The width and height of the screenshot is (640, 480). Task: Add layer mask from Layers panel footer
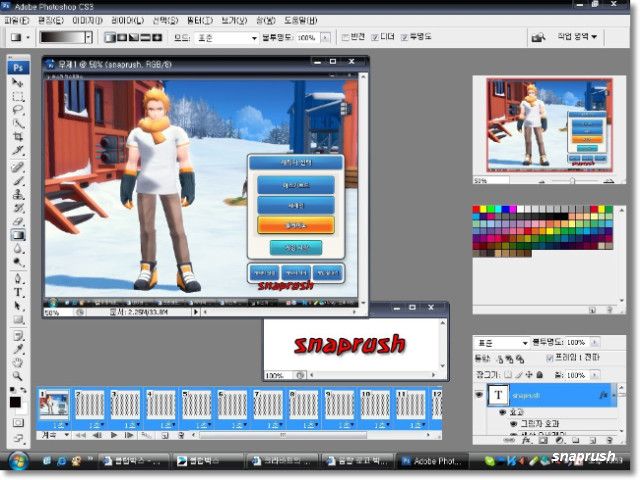pyautogui.click(x=543, y=440)
